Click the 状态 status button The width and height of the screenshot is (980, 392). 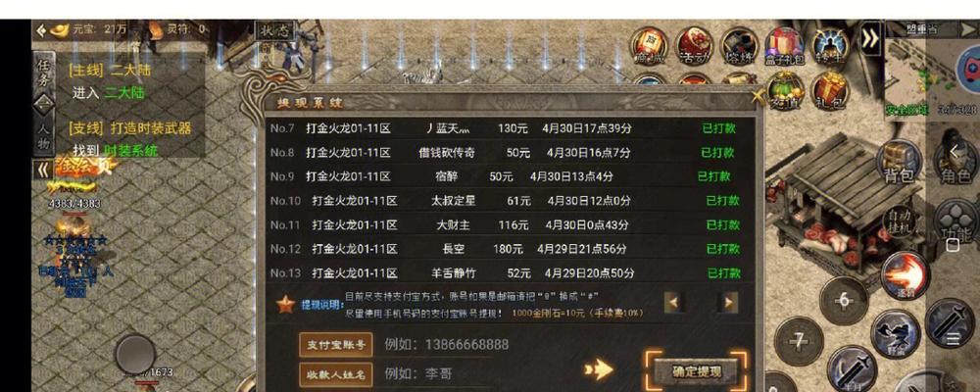(x=274, y=30)
